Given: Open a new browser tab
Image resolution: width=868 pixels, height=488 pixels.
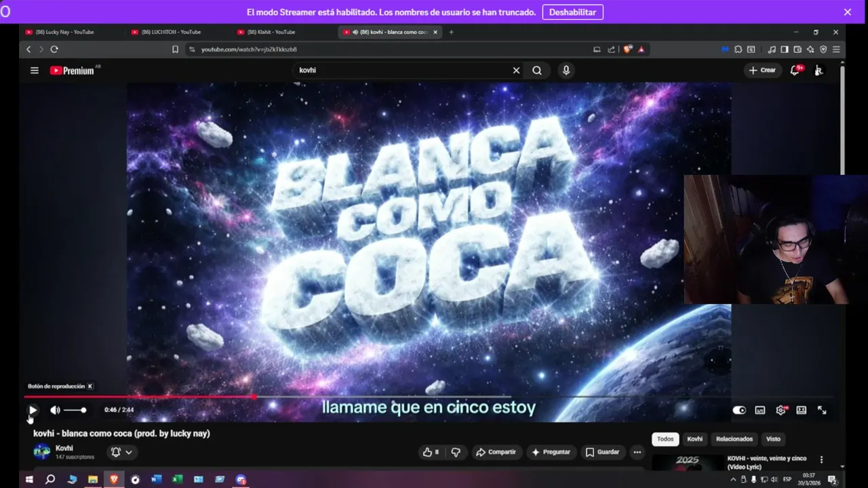Looking at the screenshot, I should tap(451, 32).
